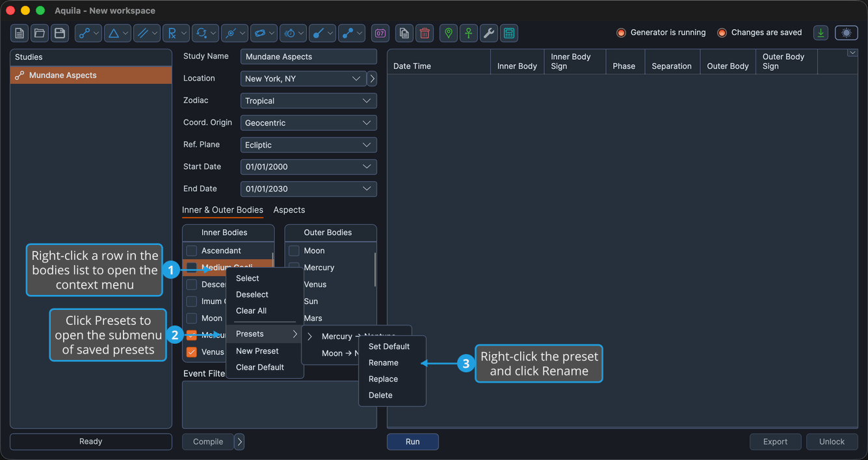Viewport: 868px width, 460px height.
Task: Open the Presets submenu
Action: pyautogui.click(x=265, y=334)
